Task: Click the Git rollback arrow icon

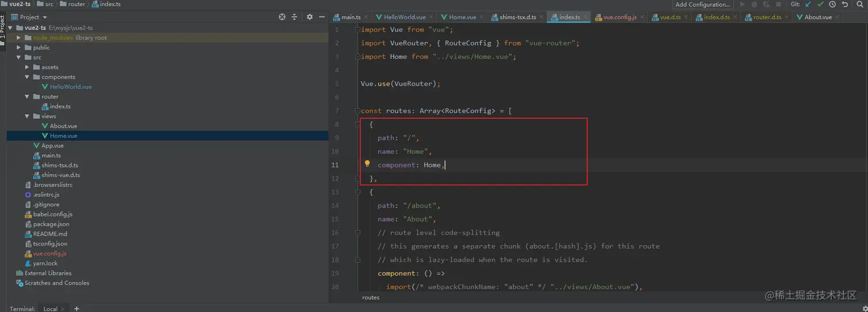Action: click(844, 5)
